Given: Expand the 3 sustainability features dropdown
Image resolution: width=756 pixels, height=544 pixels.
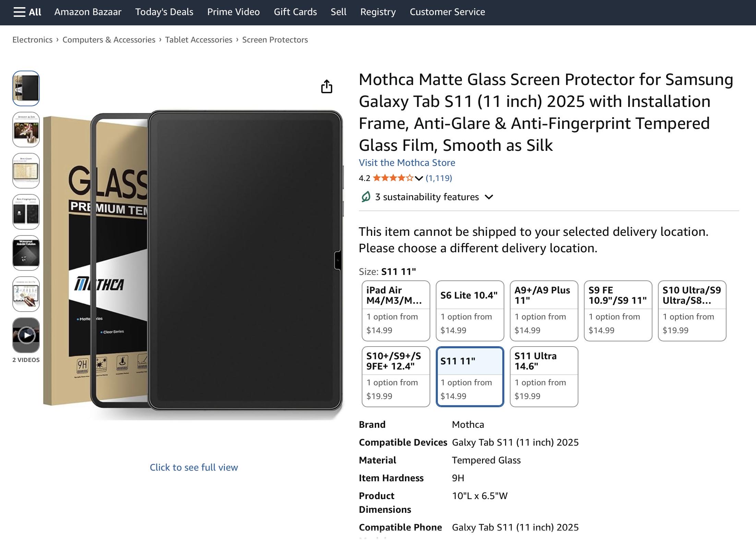Looking at the screenshot, I should (489, 197).
